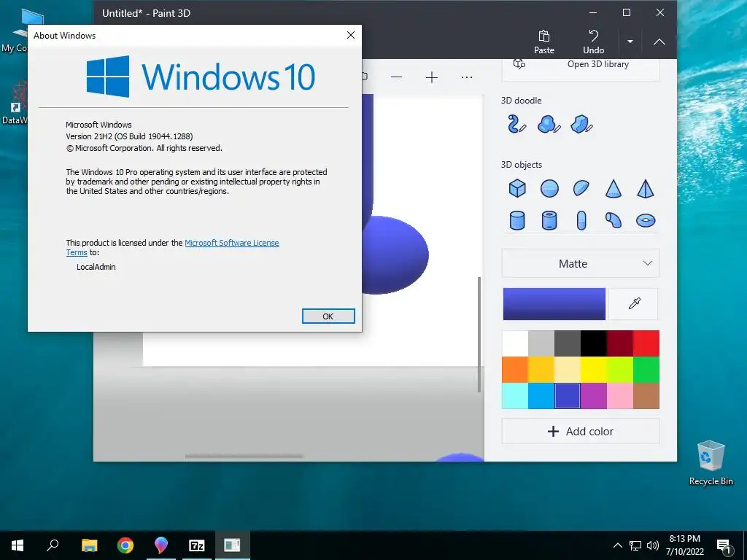Pick the bright yellow color swatch
Viewport: 747px width, 560px height.
point(594,370)
